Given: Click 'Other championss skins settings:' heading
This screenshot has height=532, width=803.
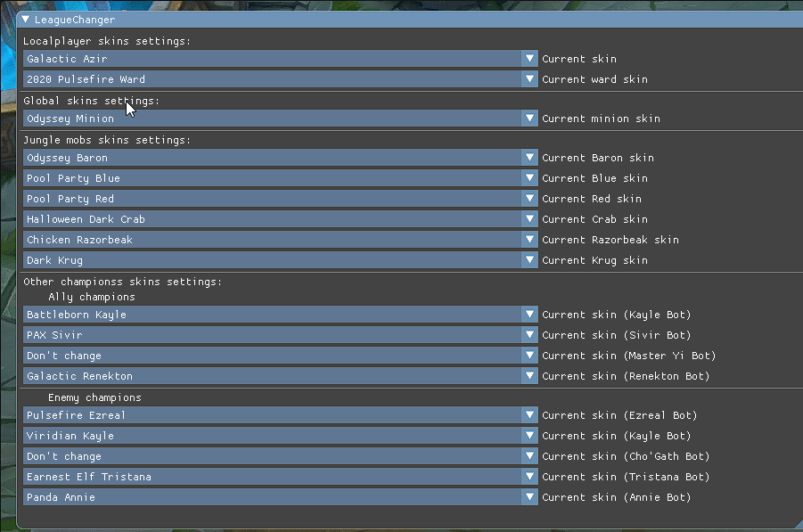Looking at the screenshot, I should pos(122,282).
